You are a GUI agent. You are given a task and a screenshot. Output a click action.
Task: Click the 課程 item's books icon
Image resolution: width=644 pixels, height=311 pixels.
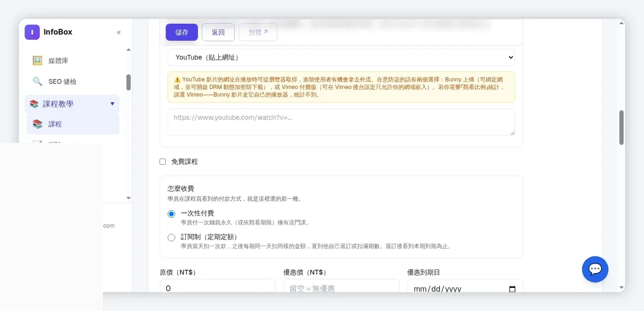click(x=37, y=124)
